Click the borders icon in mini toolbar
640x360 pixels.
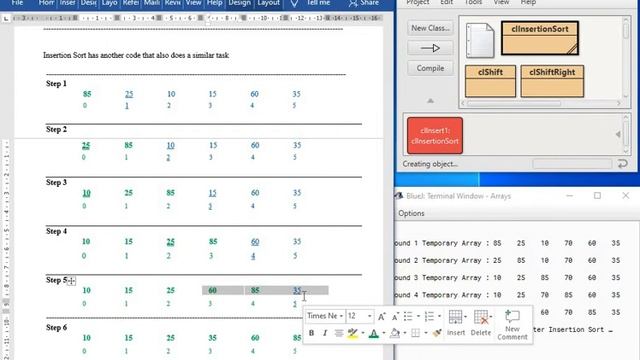[x=416, y=333]
